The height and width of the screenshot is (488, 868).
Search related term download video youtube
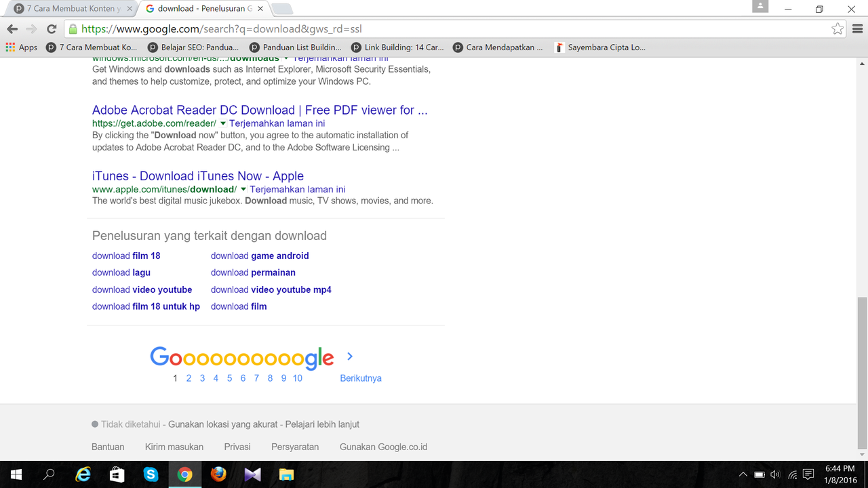point(142,289)
